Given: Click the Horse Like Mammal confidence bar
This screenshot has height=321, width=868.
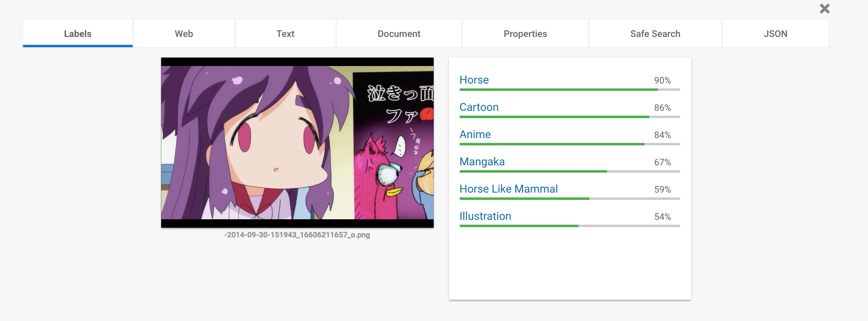Looking at the screenshot, I should coord(570,199).
